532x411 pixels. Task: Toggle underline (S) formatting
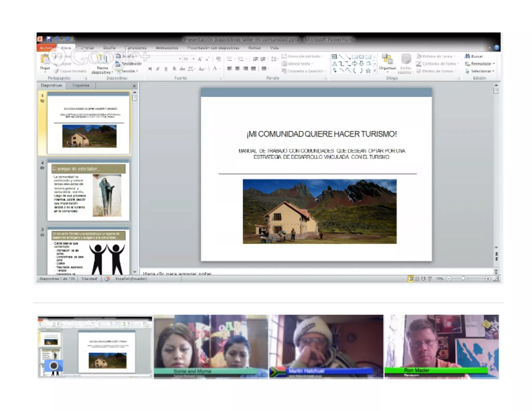point(166,69)
